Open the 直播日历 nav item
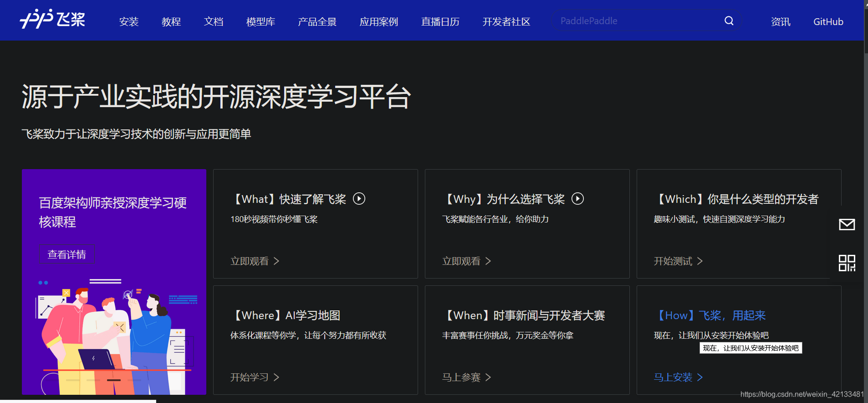The image size is (868, 403). pos(440,21)
